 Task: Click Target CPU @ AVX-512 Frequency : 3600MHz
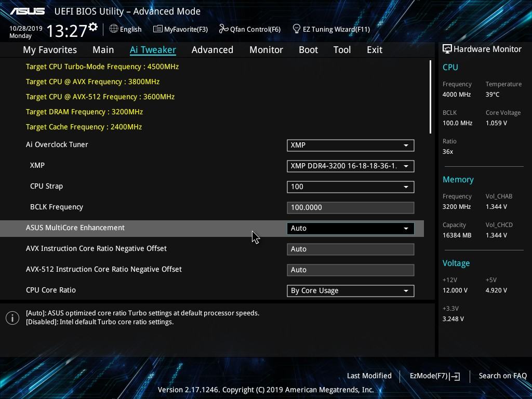[100, 97]
